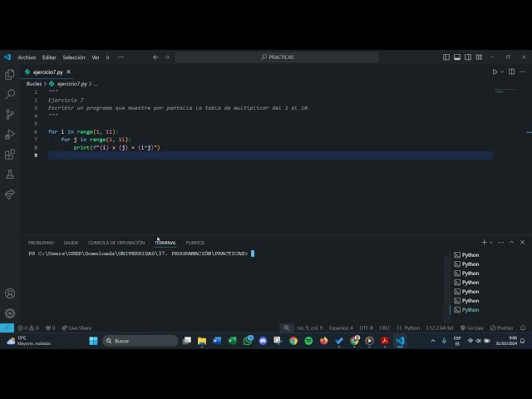
Task: Go forward with the right arrow
Action: point(166,57)
